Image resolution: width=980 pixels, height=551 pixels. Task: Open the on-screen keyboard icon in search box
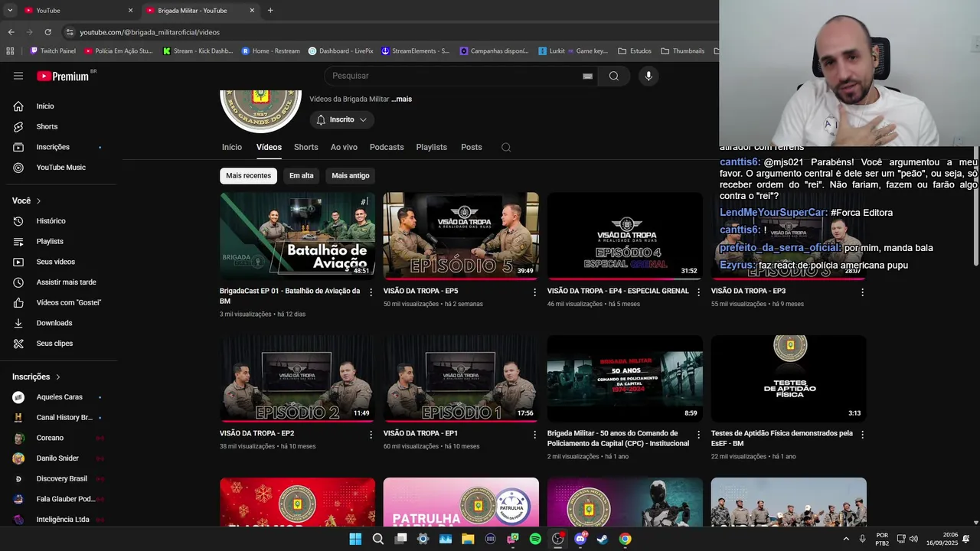[x=587, y=76]
